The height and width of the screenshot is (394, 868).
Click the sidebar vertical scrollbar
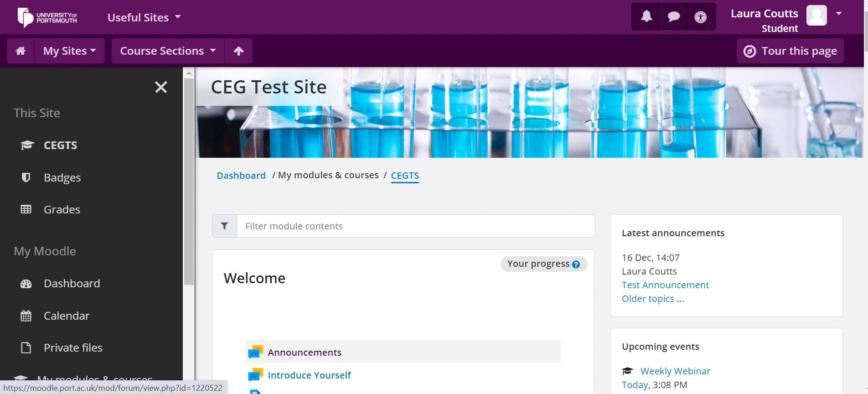(189, 181)
